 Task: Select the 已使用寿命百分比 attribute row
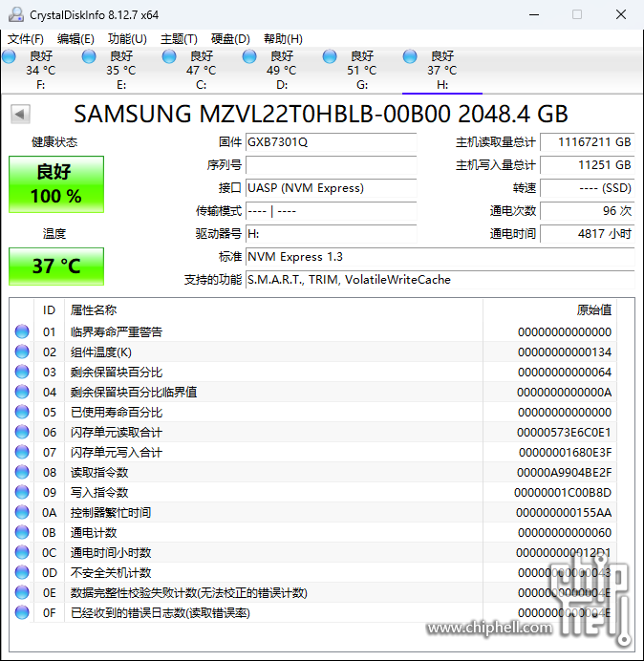[117, 413]
